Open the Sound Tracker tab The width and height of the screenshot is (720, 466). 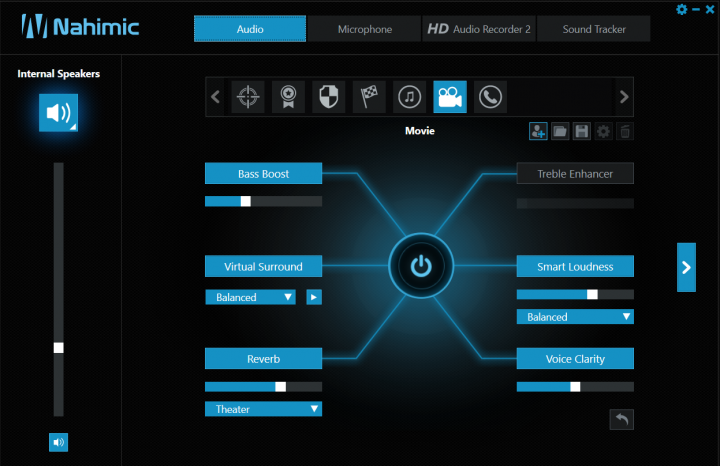pos(594,29)
